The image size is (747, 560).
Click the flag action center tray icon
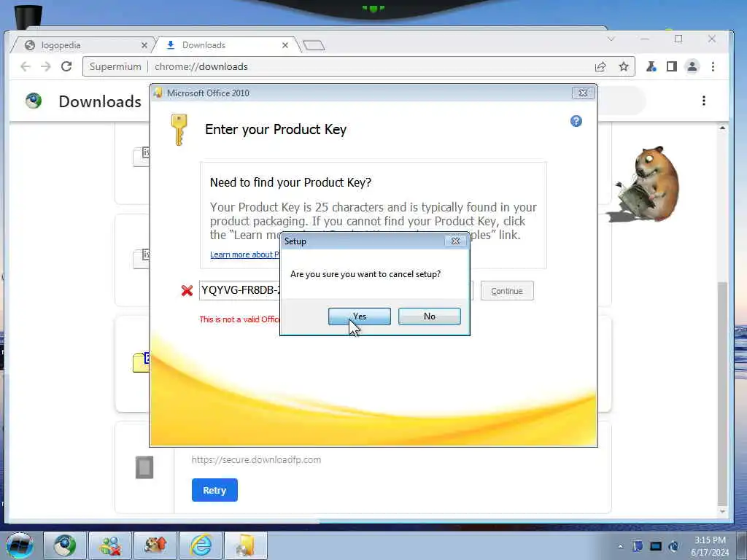point(638,546)
